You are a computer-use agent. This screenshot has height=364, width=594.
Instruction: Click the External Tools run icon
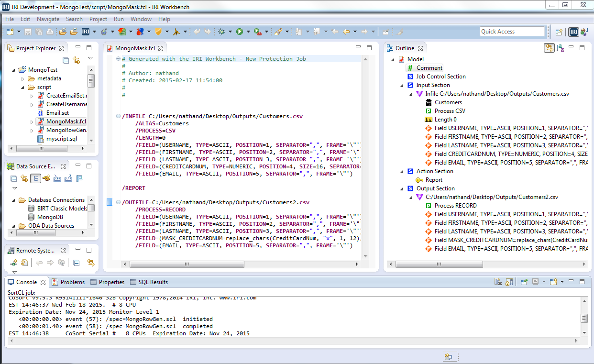pyautogui.click(x=257, y=32)
